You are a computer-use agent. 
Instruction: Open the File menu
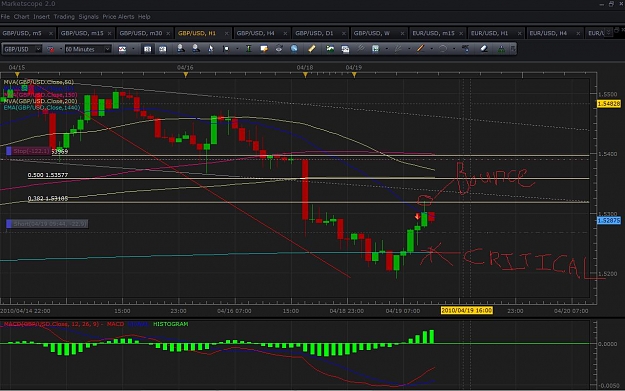(5, 17)
